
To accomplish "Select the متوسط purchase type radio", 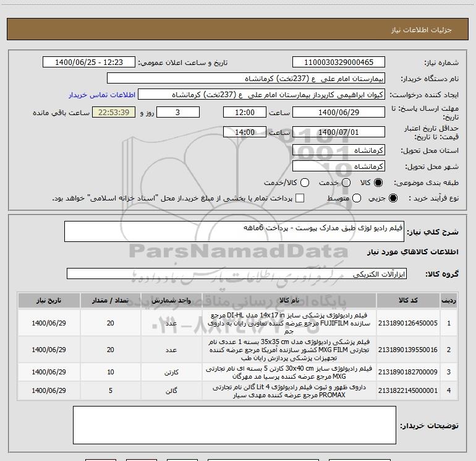I will [x=357, y=198].
